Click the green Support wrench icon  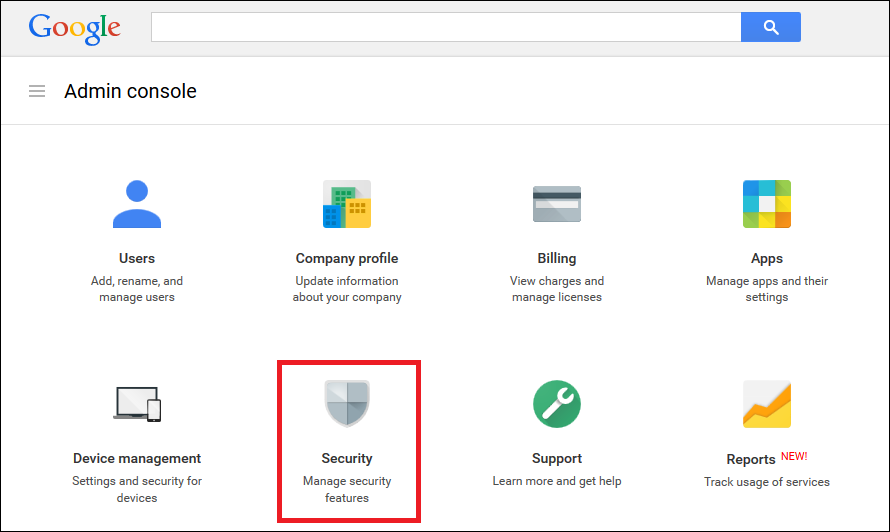coord(557,404)
